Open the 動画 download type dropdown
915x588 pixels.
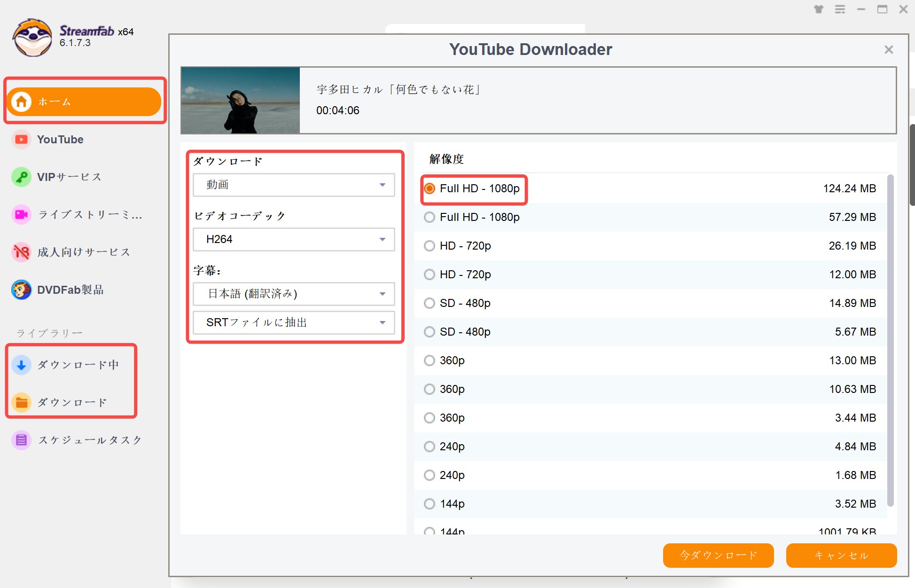[294, 185]
